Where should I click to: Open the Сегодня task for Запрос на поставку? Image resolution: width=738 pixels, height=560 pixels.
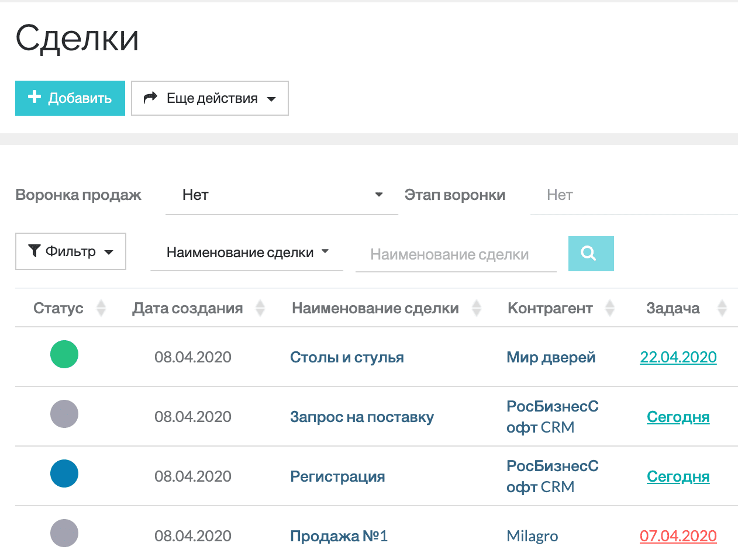coord(678,417)
